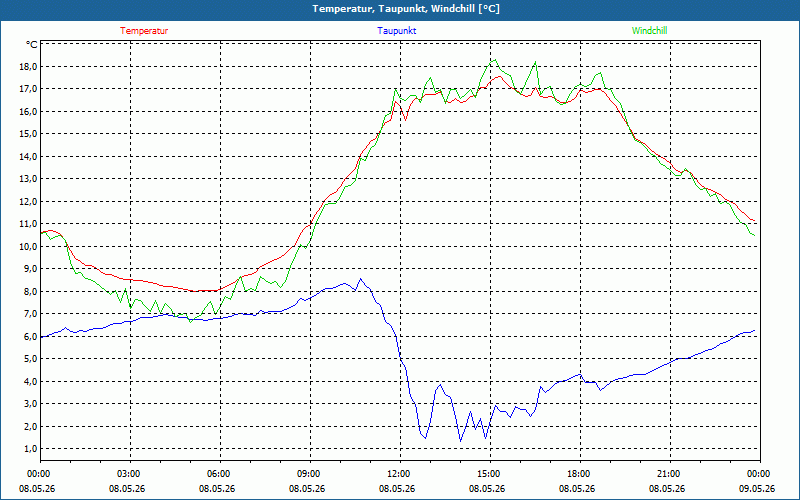Click the 08.05.26 date under 12:00
Screen dimensions: 800x500
click(x=396, y=489)
